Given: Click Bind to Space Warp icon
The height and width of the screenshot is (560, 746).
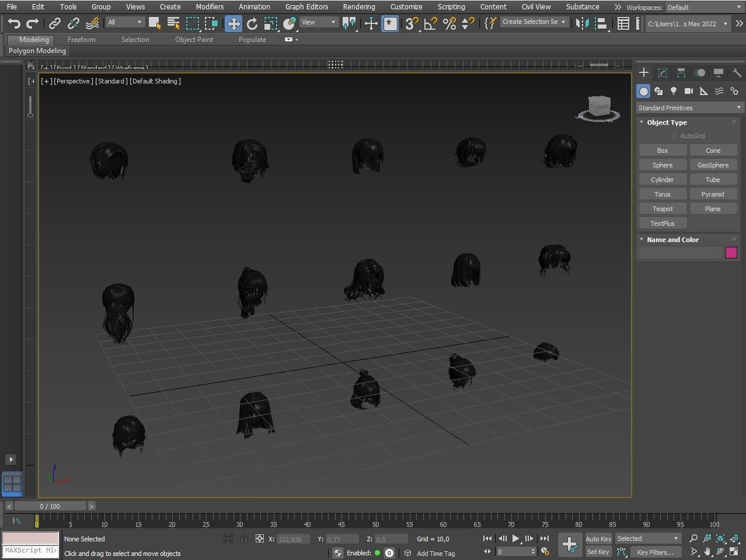Looking at the screenshot, I should coord(92,23).
